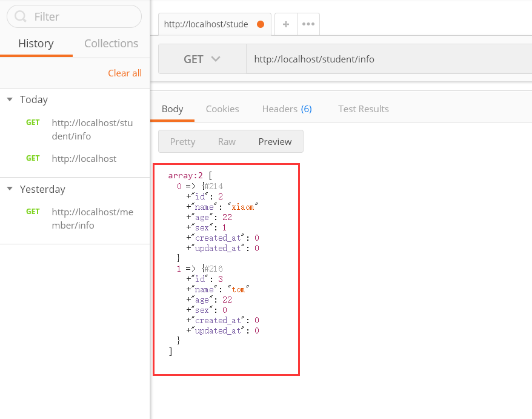This screenshot has width=532, height=419.
Task: Select the Cookies response tab
Action: [222, 109]
